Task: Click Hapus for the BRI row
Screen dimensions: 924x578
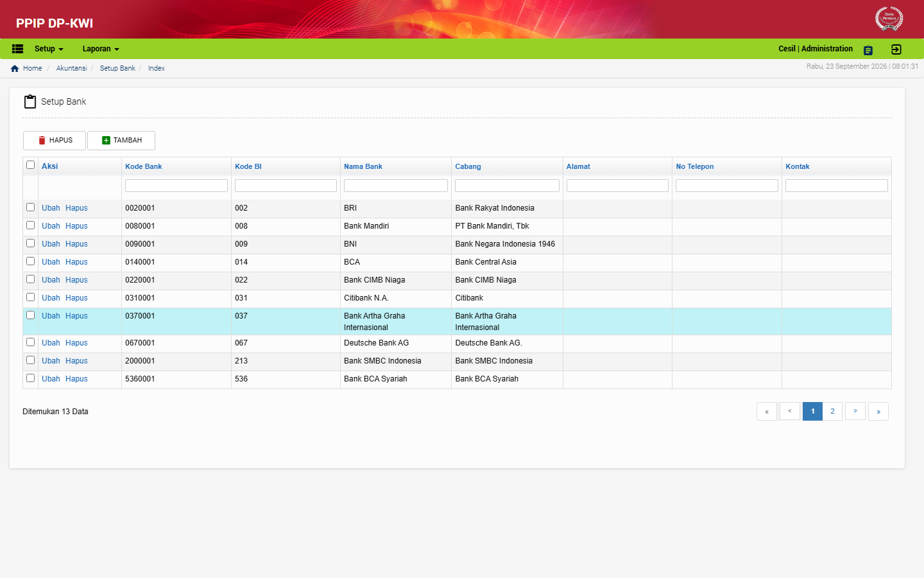Action: pyautogui.click(x=76, y=208)
